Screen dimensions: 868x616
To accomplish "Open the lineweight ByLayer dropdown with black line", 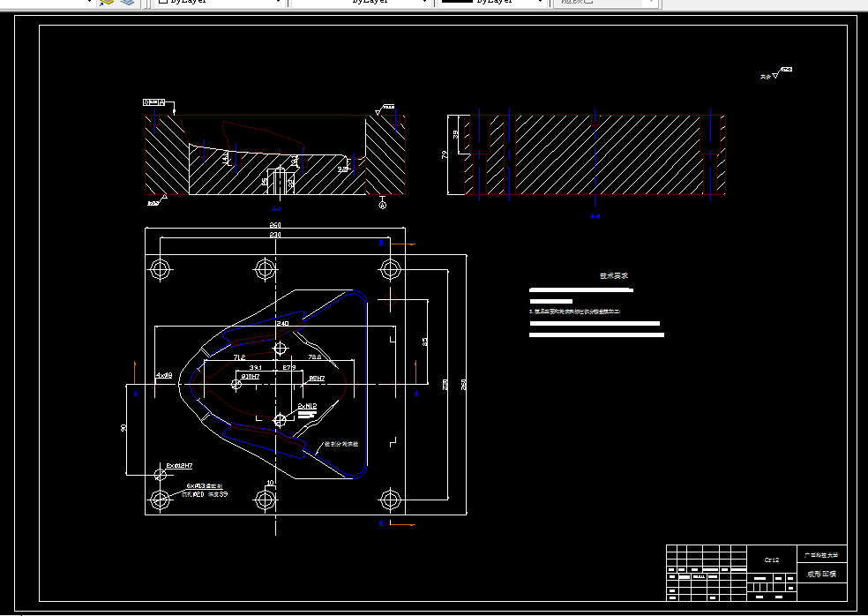I will [x=493, y=3].
